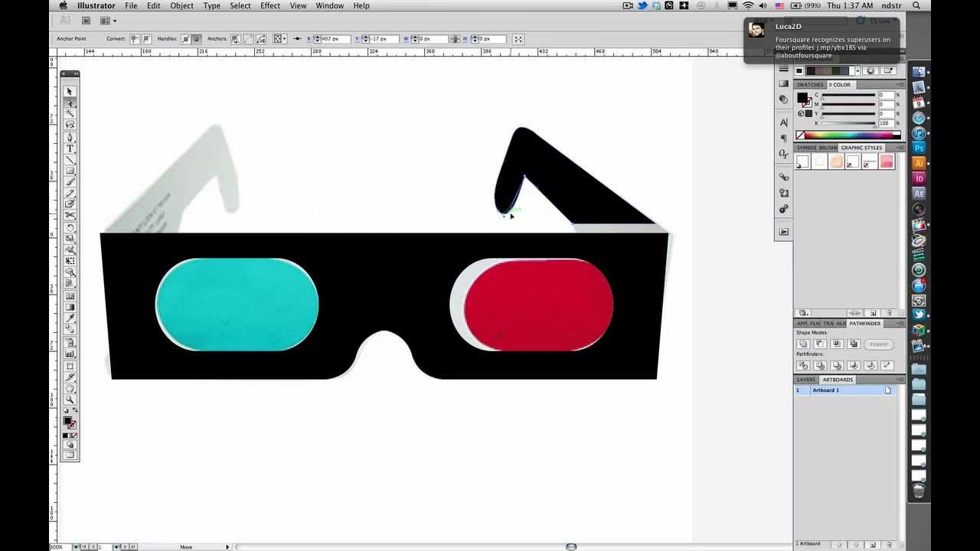Open Graphic Styles panel options menu

[900, 148]
